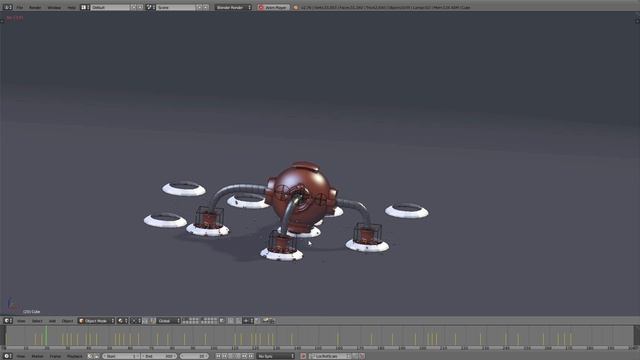The width and height of the screenshot is (640, 360).
Task: Toggle the 3D manipulator widget
Action: pos(145,321)
